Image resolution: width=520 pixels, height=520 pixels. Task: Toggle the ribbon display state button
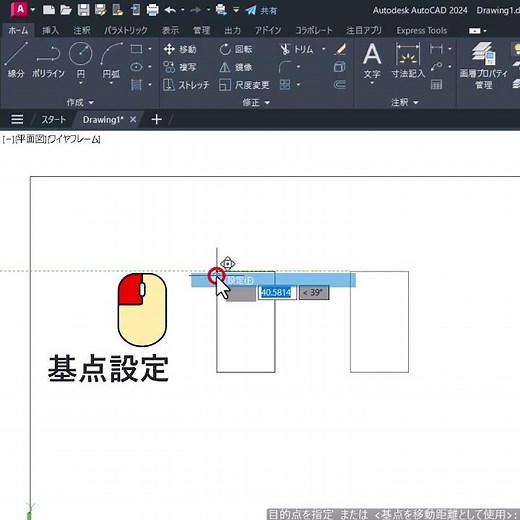click(x=475, y=31)
